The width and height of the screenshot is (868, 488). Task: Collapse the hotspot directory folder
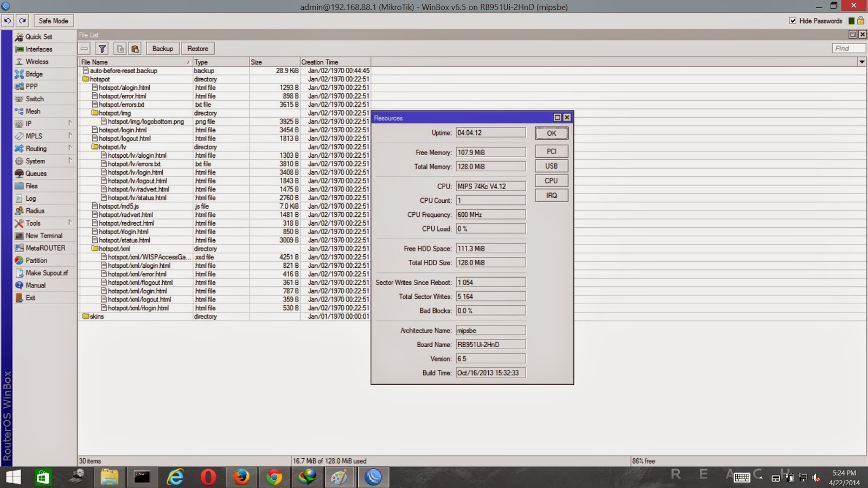click(86, 79)
